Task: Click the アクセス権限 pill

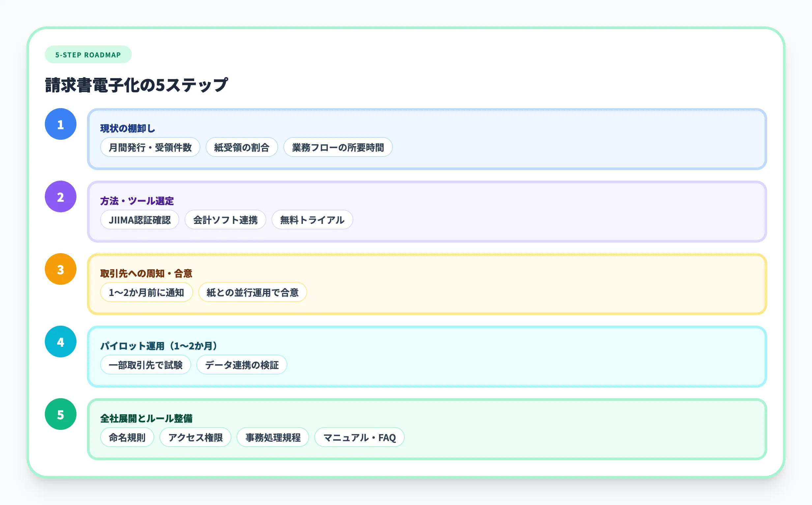Action: 196,437
